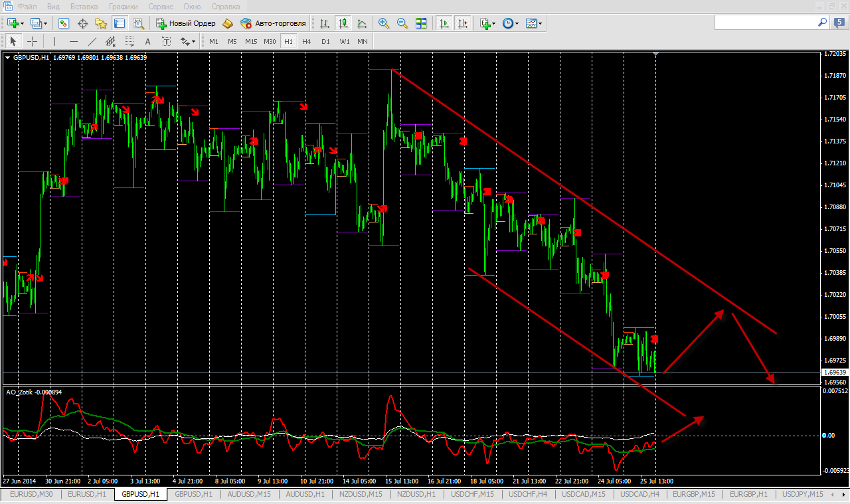
Task: Select the Fibonacci retracement tool
Action: click(129, 41)
